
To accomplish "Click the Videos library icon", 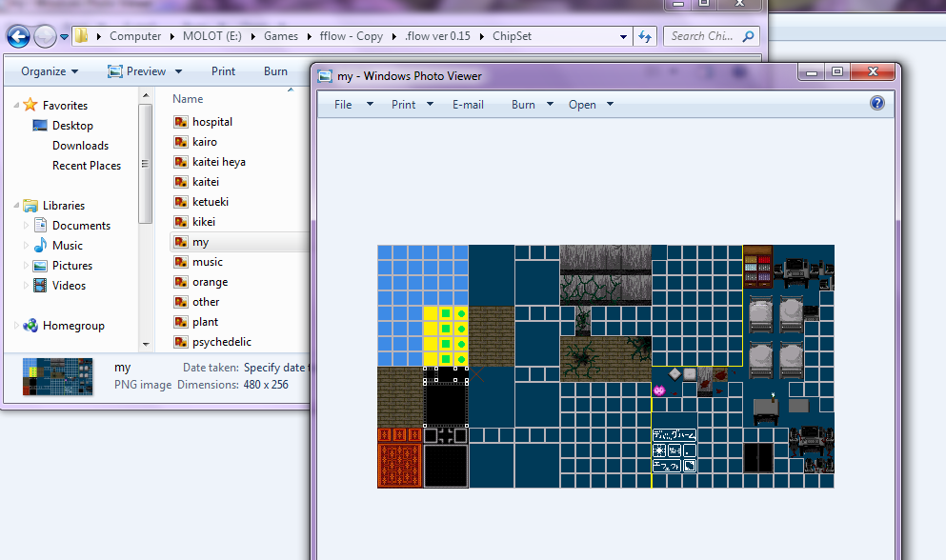I will pyautogui.click(x=40, y=286).
